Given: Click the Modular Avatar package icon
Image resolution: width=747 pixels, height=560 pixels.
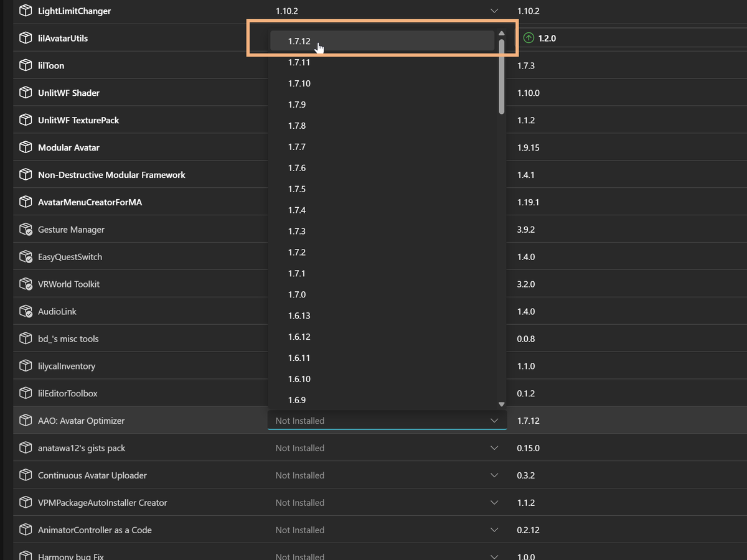Looking at the screenshot, I should pos(26,147).
